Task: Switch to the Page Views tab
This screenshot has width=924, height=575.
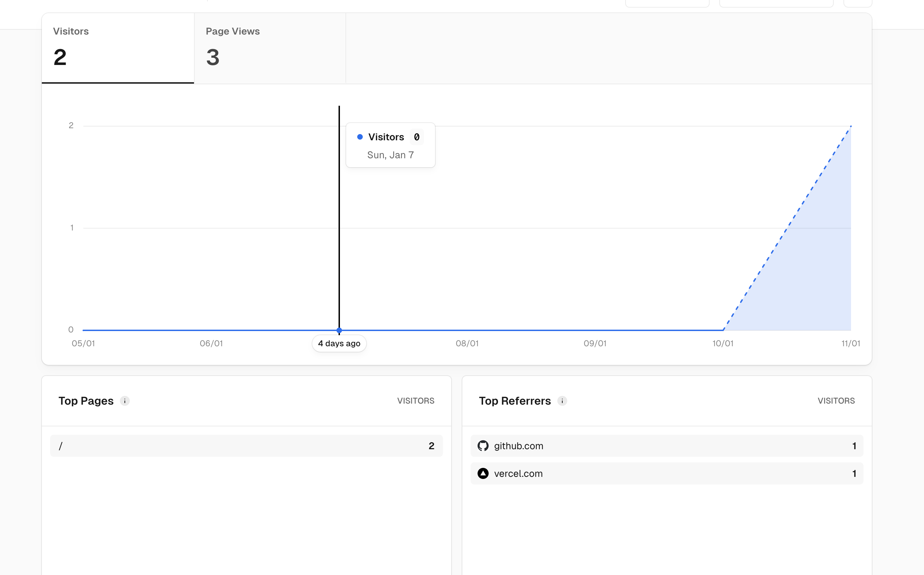Action: [270, 48]
